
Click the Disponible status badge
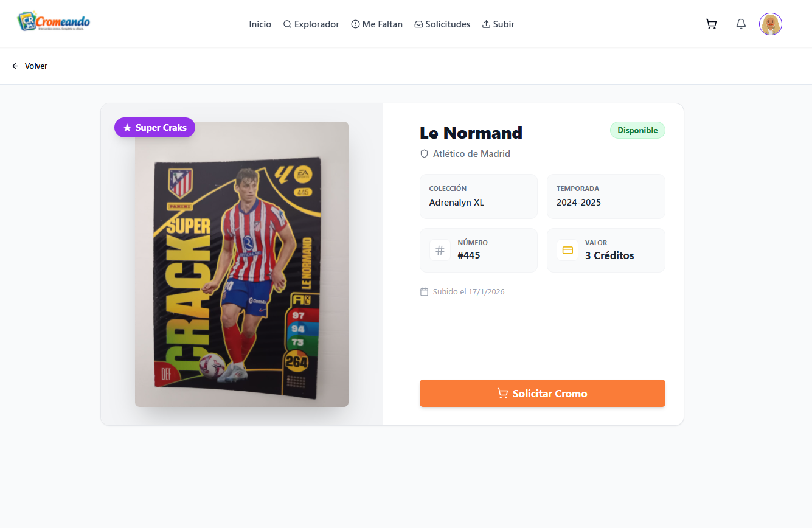pos(637,130)
